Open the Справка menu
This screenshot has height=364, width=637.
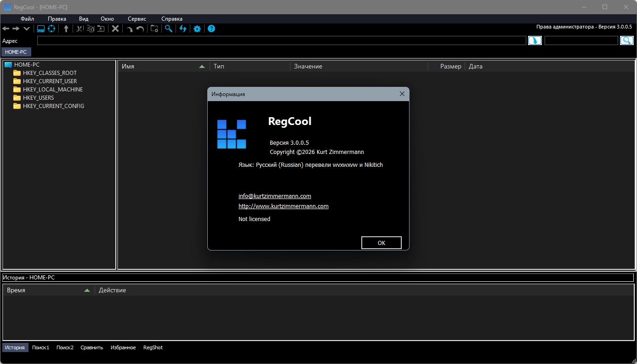tap(172, 19)
